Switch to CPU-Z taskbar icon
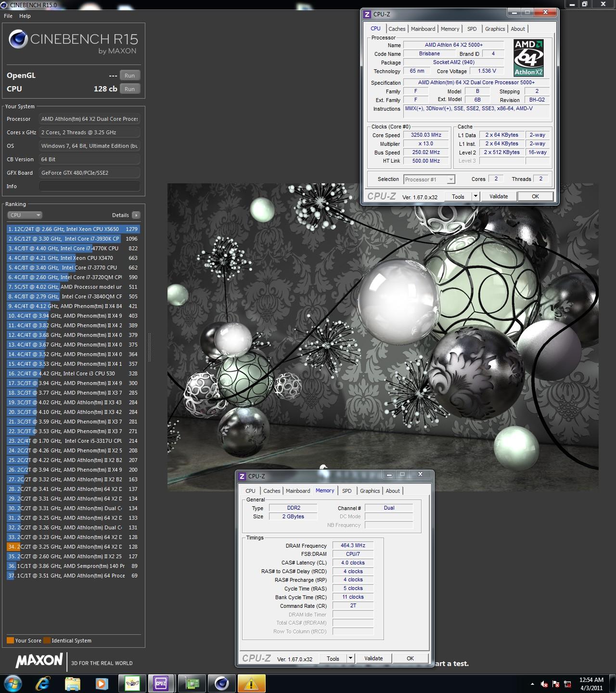Screen dimensions: 616x693 [x=160, y=683]
